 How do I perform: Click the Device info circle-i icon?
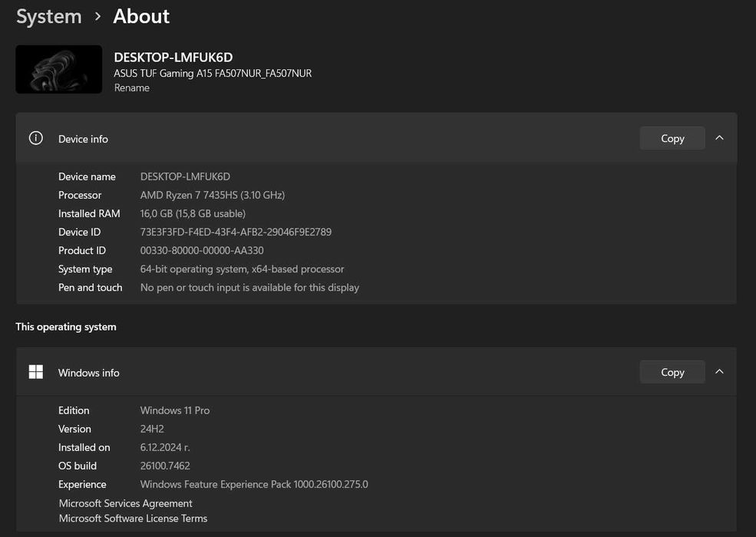35,138
